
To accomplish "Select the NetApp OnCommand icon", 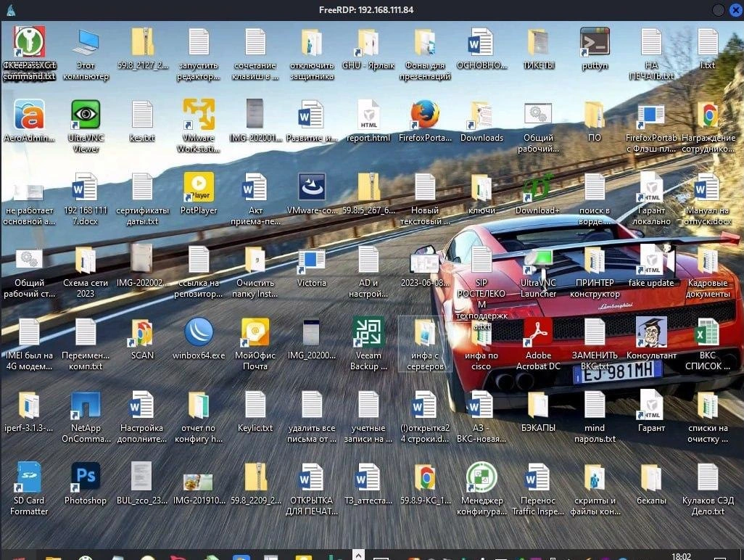I will click(86, 405).
